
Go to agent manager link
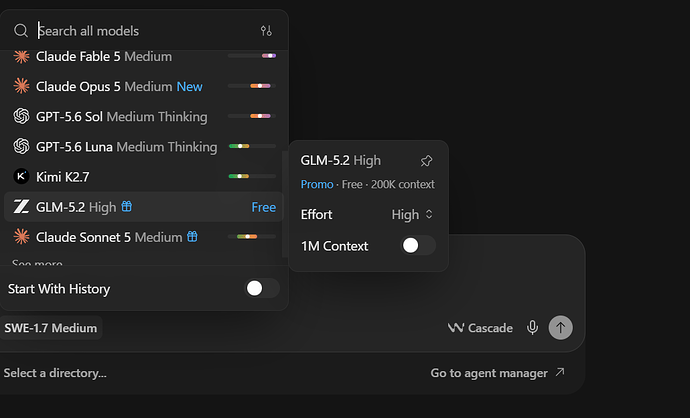pos(497,373)
